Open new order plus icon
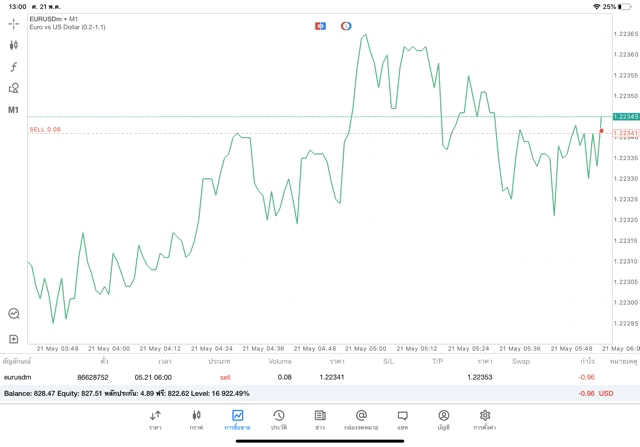The height and width of the screenshot is (447, 640). tap(13, 339)
